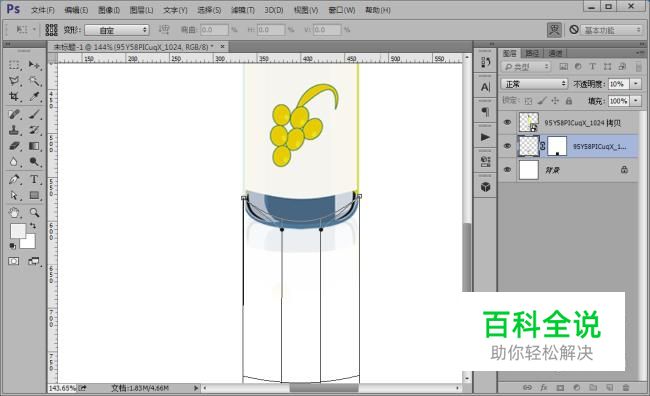Close the 未标题-1 document tab
650x396 pixels.
tap(223, 46)
